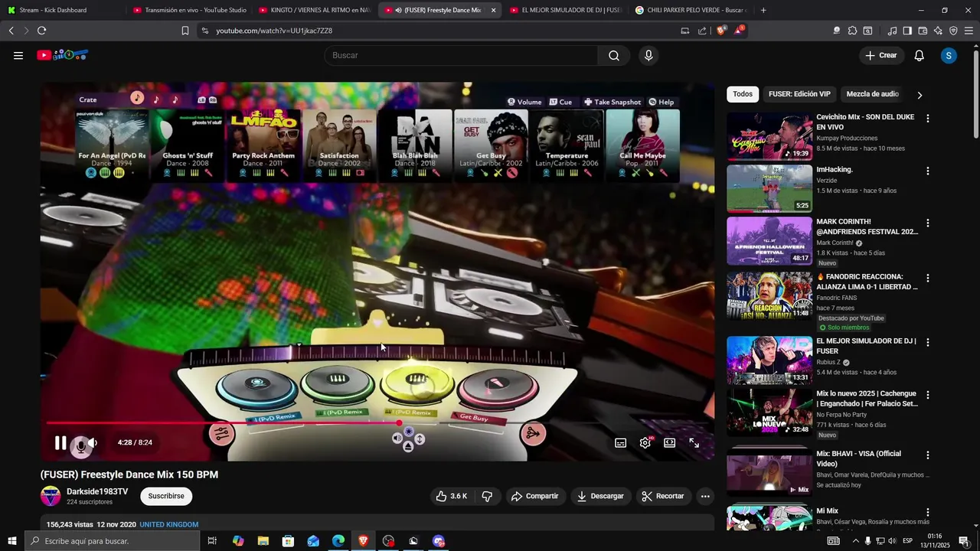Dislike the video

click(x=487, y=496)
